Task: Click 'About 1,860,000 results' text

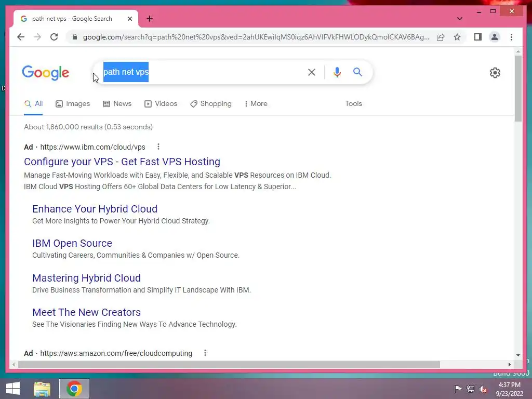Action: 63,127
